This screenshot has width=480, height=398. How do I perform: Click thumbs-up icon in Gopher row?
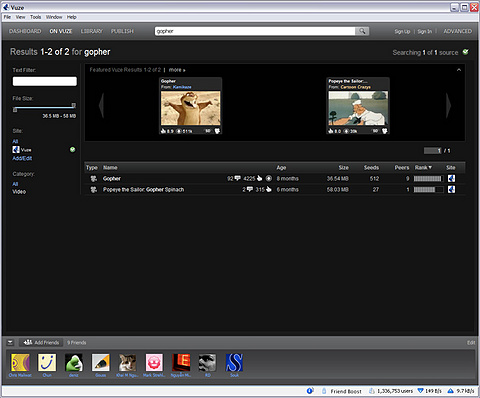pyautogui.click(x=260, y=178)
